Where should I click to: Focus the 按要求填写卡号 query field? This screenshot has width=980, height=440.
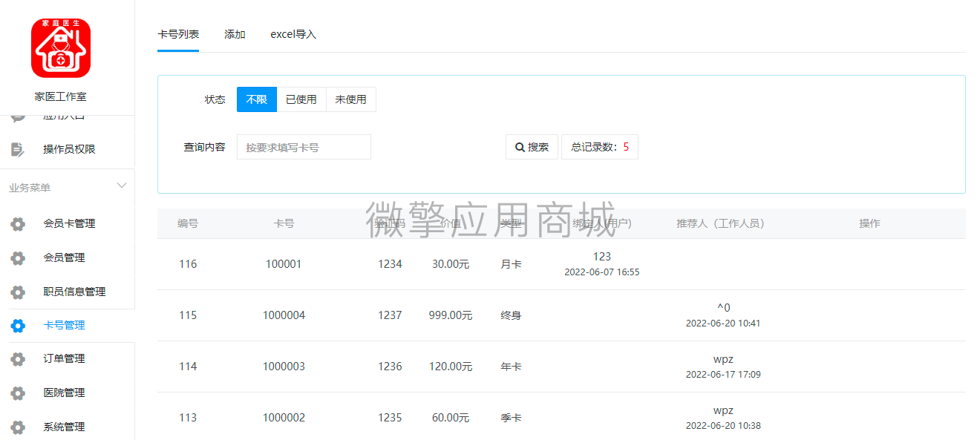304,147
